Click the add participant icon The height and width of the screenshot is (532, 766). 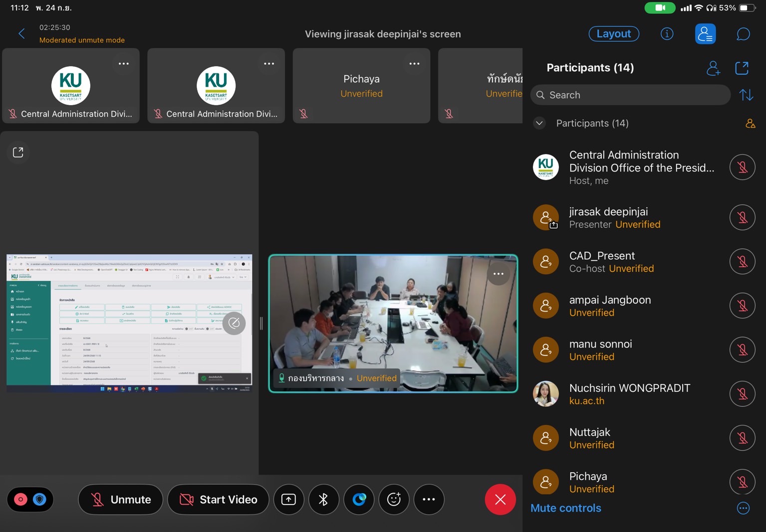(713, 68)
